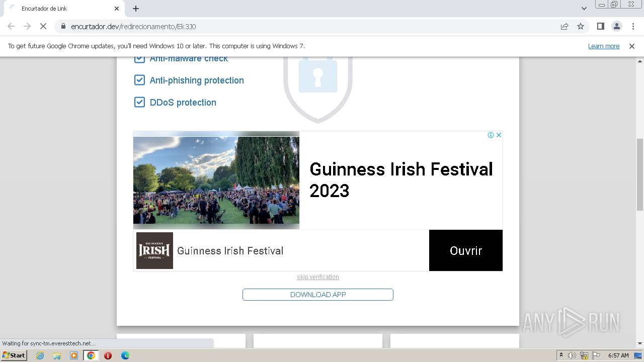Click scrollbar up arrow

(640, 61)
